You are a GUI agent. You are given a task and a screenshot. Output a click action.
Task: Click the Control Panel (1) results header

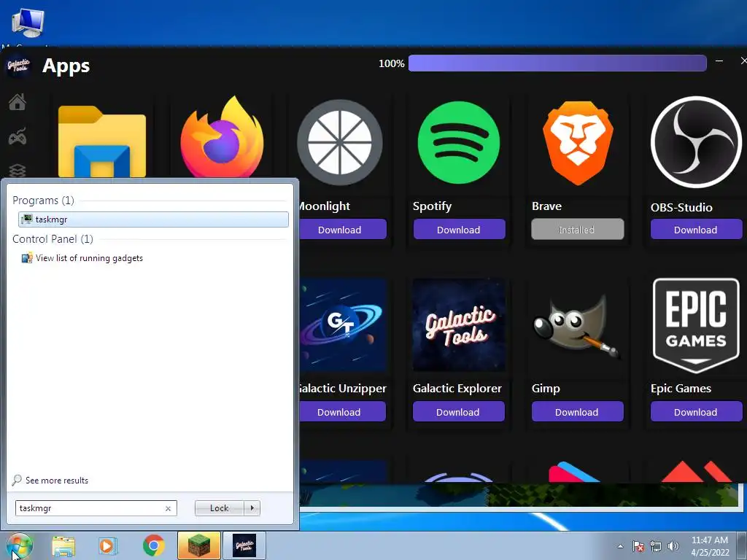click(53, 239)
